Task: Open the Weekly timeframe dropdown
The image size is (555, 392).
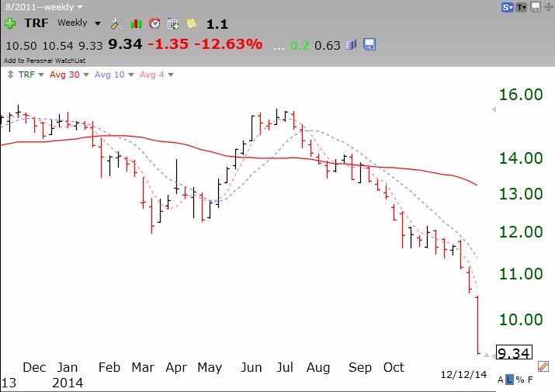Action: [x=98, y=24]
